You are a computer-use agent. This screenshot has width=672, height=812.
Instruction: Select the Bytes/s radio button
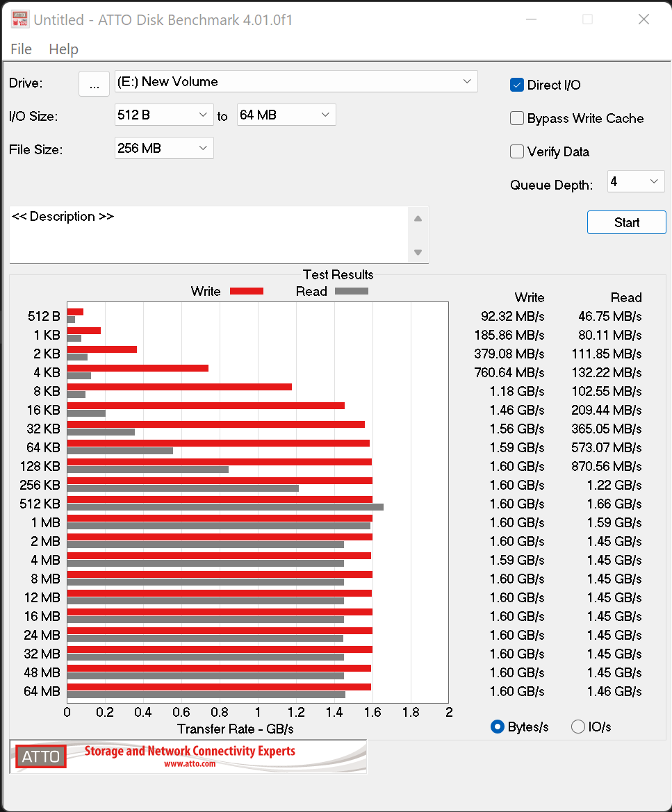pos(498,727)
